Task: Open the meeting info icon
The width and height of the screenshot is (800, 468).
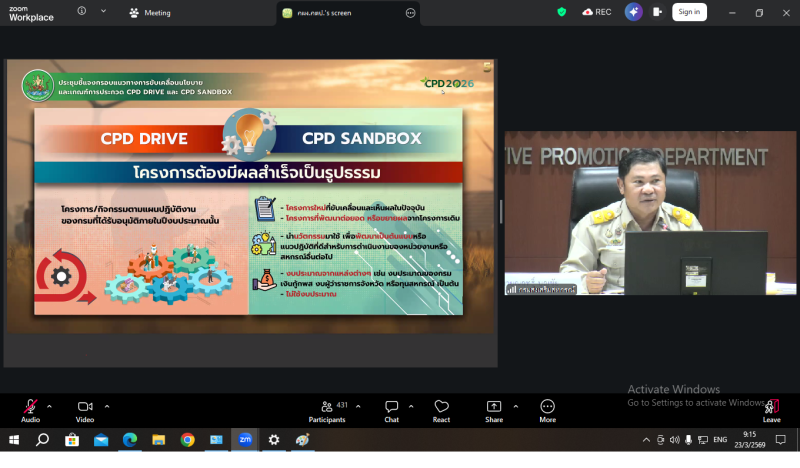Action: pos(81,12)
